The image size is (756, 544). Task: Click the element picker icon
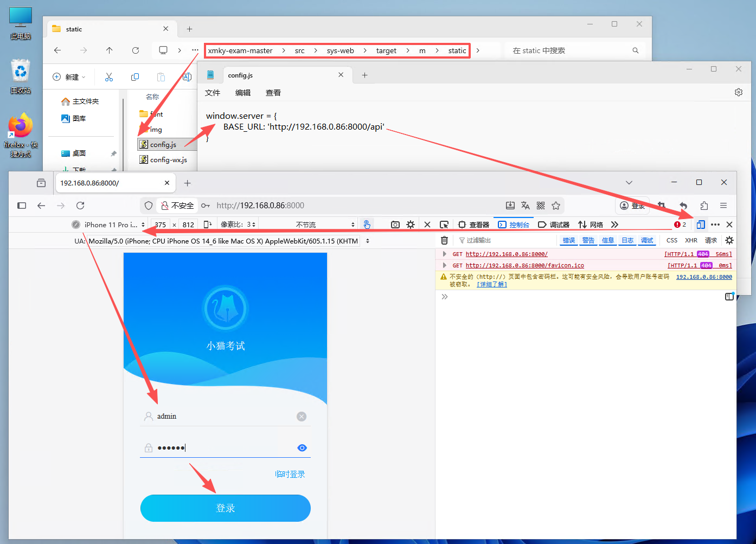(x=444, y=225)
